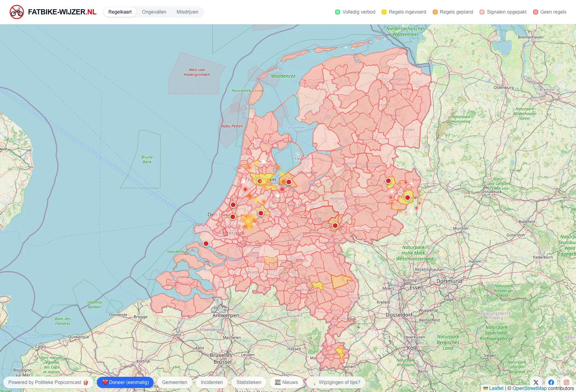Click the Groningen label on map
The image size is (576, 392).
(395, 79)
